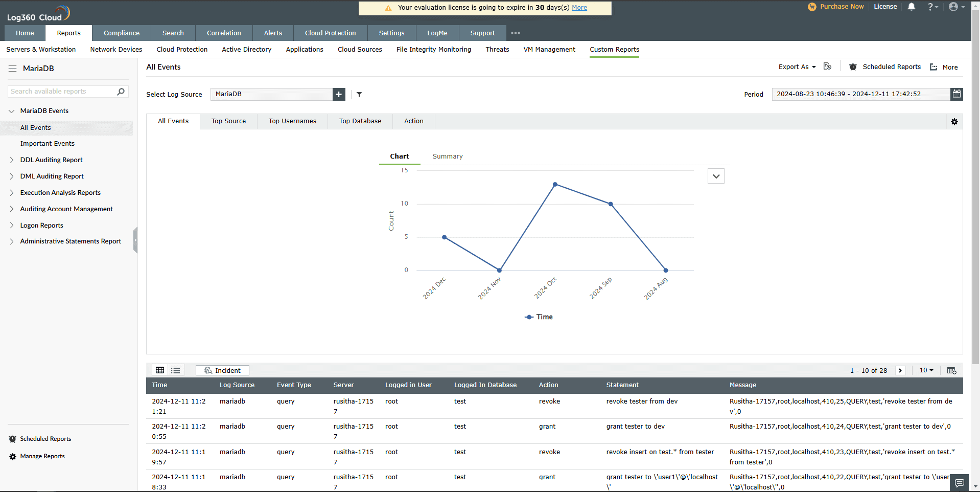Expand Execution Analysis Reports node
This screenshot has height=492, width=980.
[11, 193]
